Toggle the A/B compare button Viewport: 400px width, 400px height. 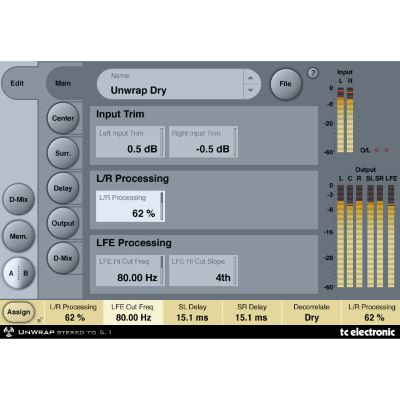click(x=19, y=273)
